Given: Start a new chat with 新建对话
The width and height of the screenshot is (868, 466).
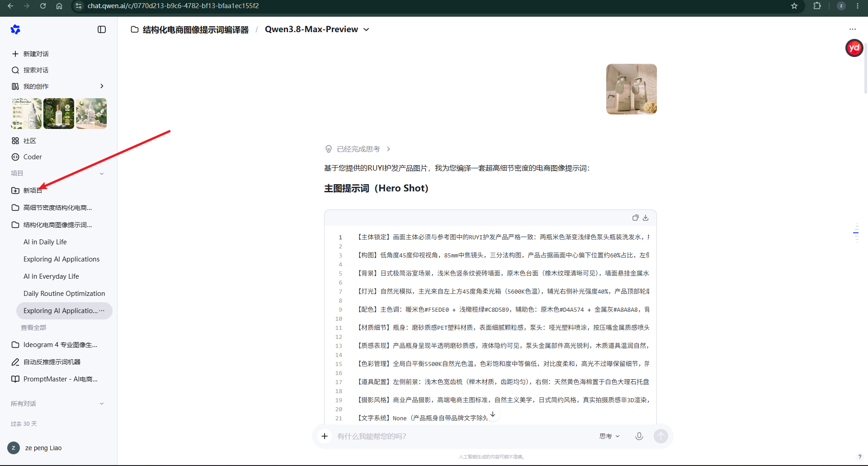Looking at the screenshot, I should click(30, 54).
